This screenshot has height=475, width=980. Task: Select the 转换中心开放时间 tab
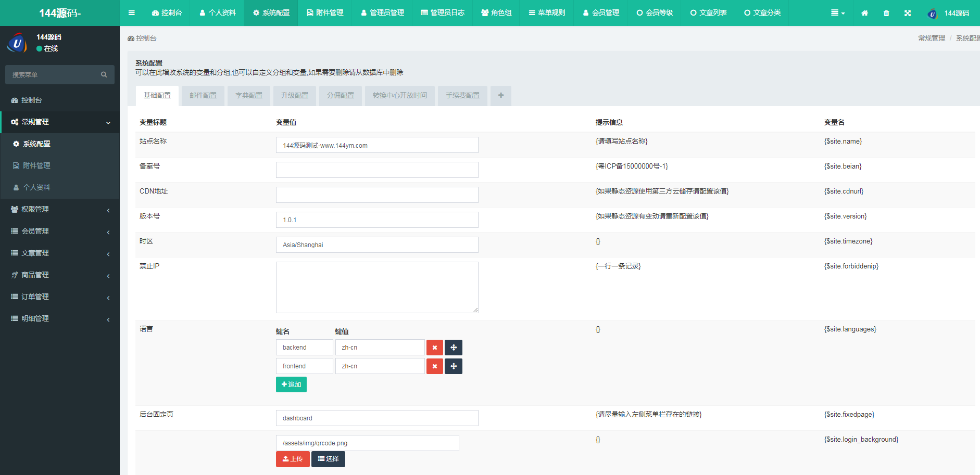tap(400, 96)
